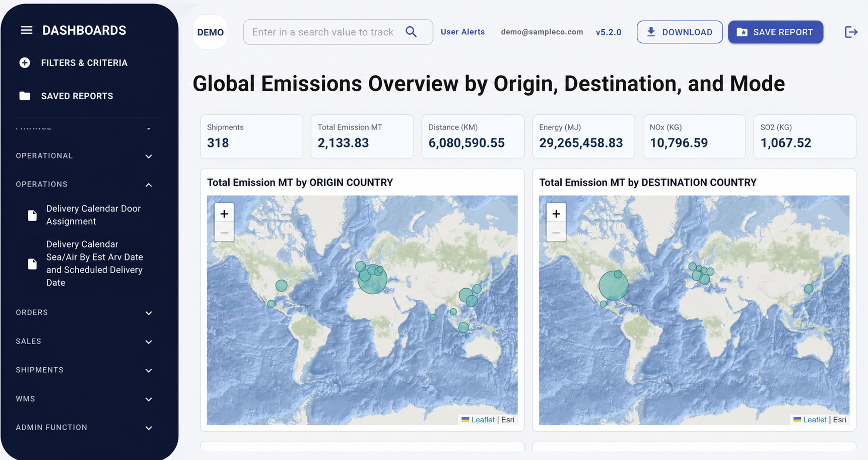Image resolution: width=868 pixels, height=460 pixels.
Task: Open Delivery Calendar Sea/Air By Est Arv Date report
Action: click(x=94, y=264)
